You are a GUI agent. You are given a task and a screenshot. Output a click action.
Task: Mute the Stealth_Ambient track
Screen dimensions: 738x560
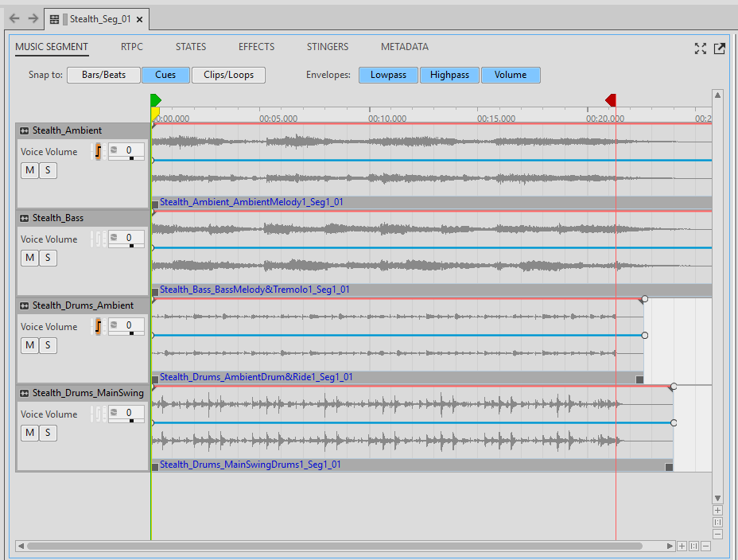(x=29, y=170)
